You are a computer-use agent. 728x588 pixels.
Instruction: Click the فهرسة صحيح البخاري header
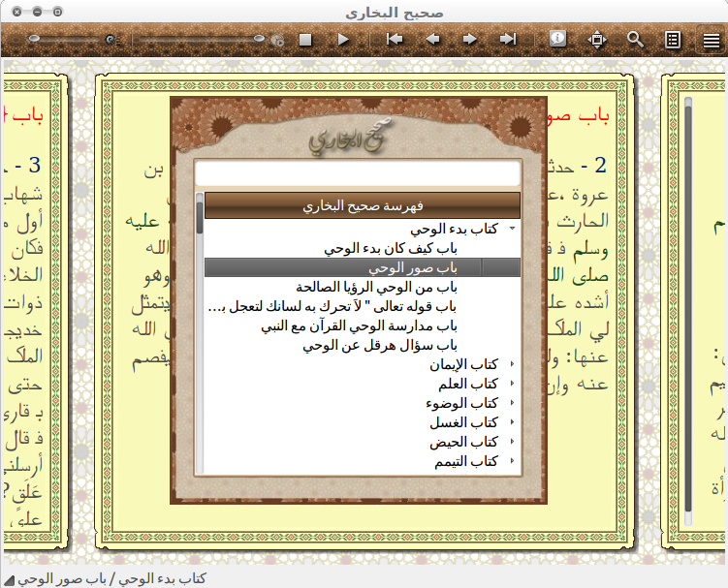pyautogui.click(x=363, y=205)
